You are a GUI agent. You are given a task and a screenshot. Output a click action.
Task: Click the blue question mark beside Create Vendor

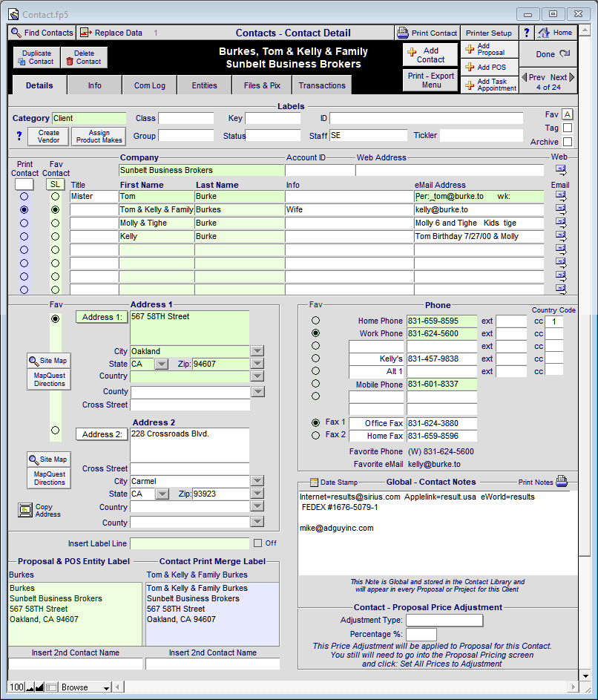tap(19, 136)
